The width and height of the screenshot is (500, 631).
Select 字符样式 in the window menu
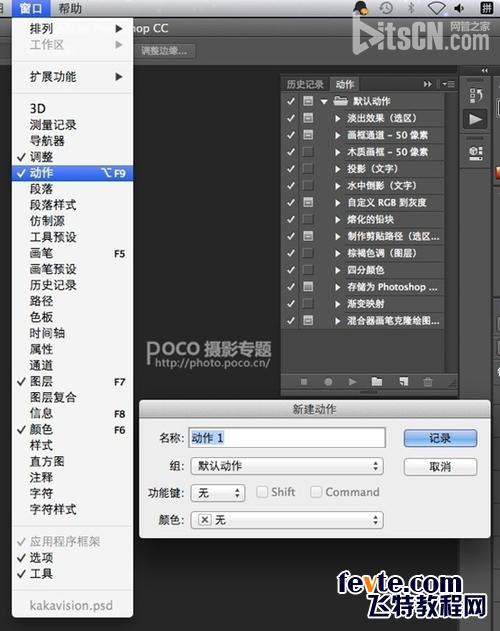pos(72,509)
